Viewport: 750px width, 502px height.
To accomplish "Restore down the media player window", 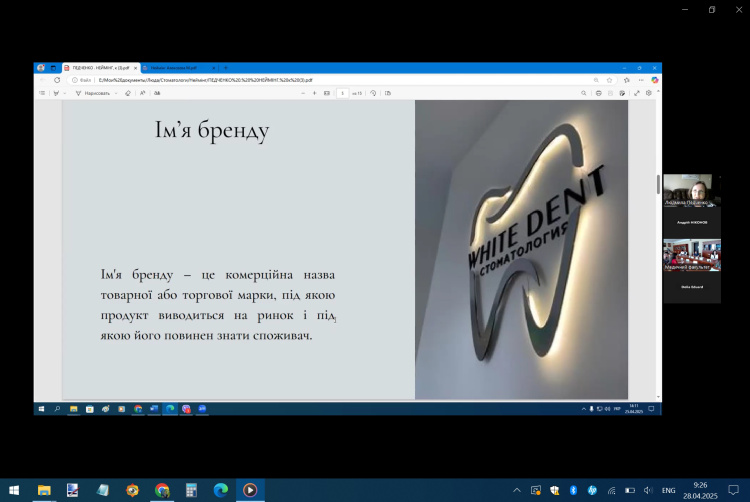I will [712, 10].
